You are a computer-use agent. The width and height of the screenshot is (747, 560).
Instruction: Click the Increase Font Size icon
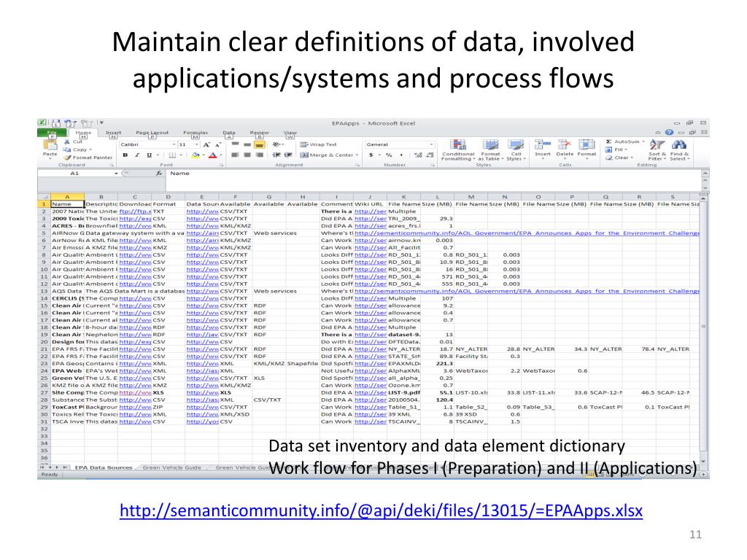click(206, 145)
